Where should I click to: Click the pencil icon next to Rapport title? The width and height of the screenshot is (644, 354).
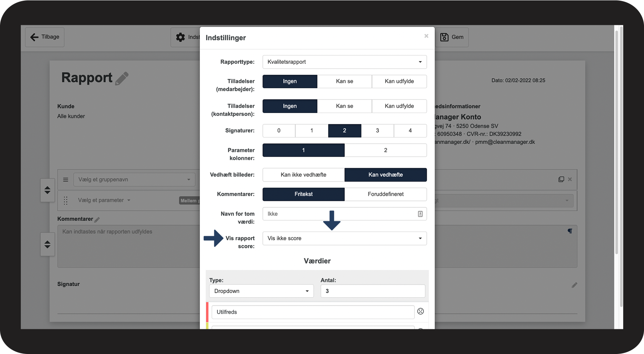click(122, 78)
